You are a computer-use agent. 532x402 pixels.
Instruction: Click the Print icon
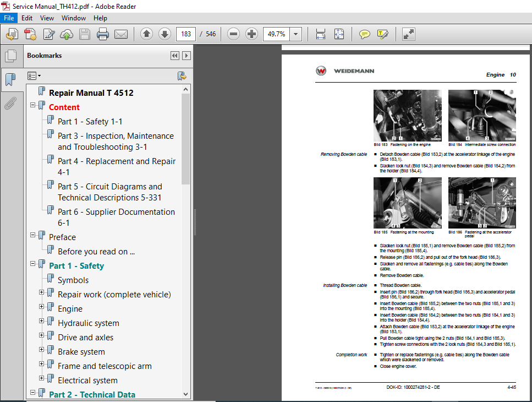click(103, 34)
